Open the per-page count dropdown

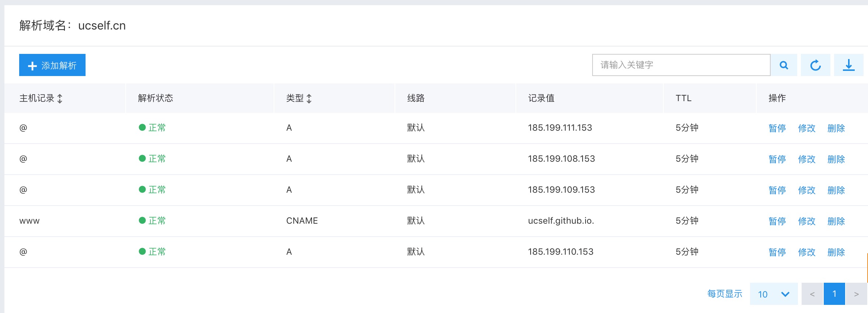[774, 294]
